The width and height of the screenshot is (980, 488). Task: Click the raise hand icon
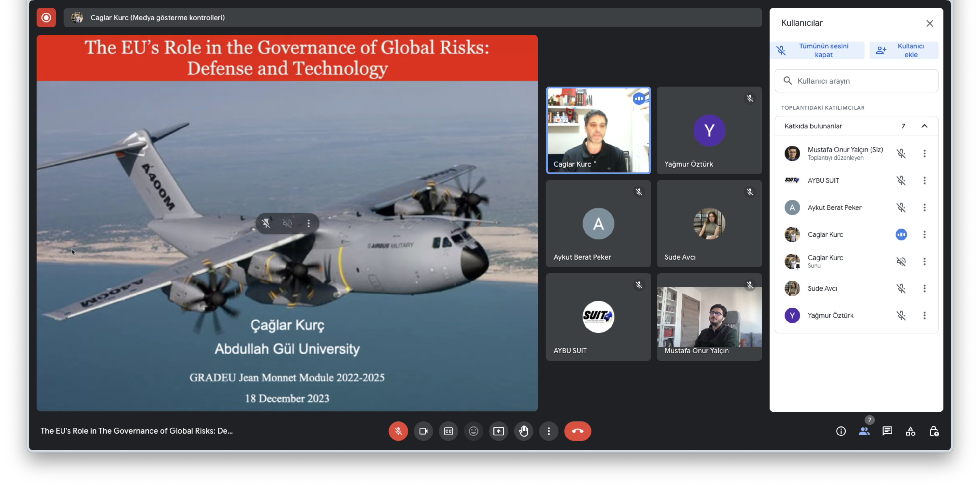point(524,431)
